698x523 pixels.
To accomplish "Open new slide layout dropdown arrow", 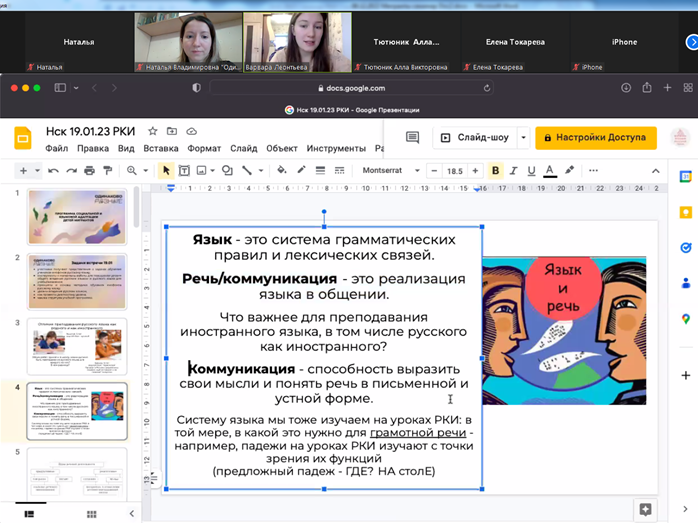I will point(37,171).
